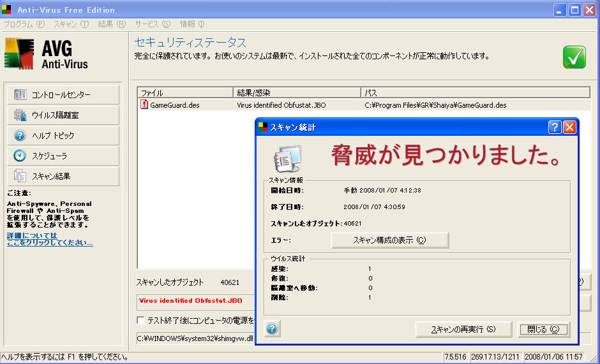The image size is (600, 364).
Task: Click the blue question mark help topics icon
Action: 20,135
